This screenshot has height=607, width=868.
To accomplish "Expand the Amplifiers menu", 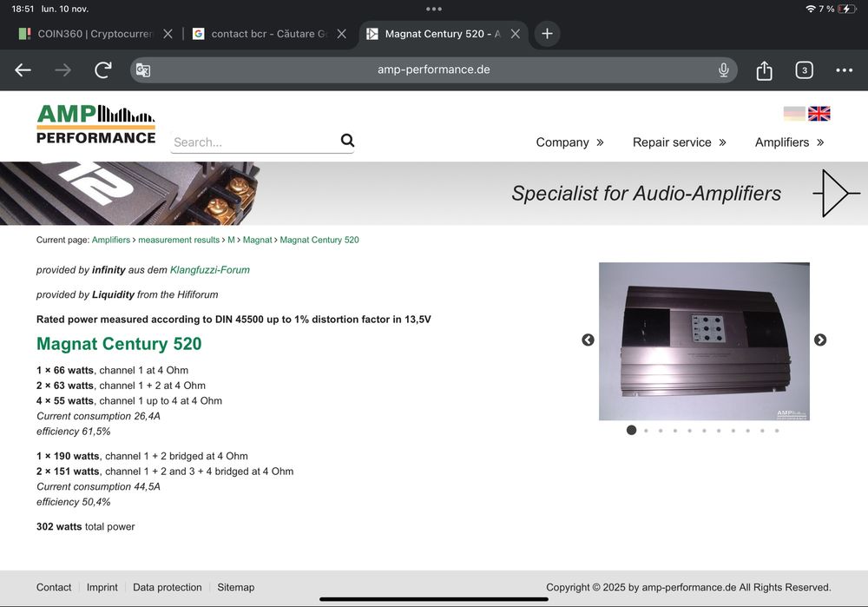I will pyautogui.click(x=789, y=142).
